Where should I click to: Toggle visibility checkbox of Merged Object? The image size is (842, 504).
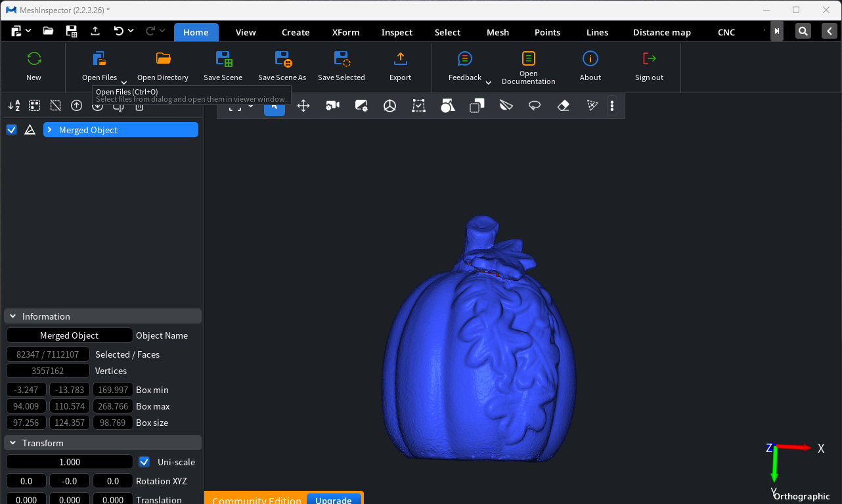[x=11, y=130]
